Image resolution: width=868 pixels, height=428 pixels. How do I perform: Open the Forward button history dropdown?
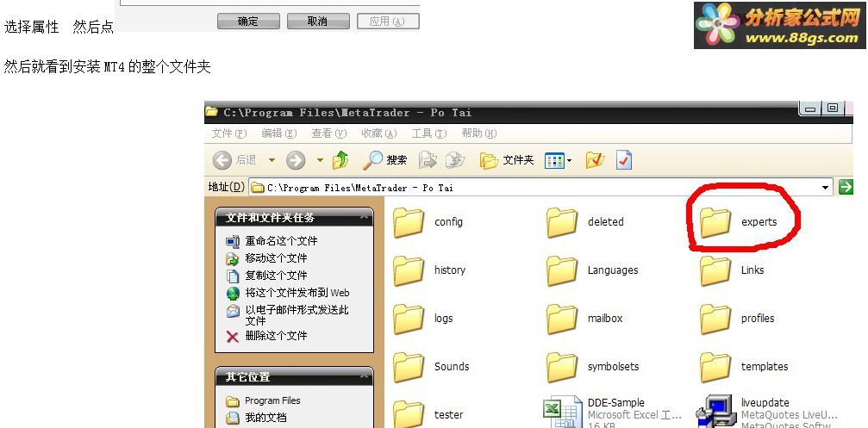(x=320, y=160)
